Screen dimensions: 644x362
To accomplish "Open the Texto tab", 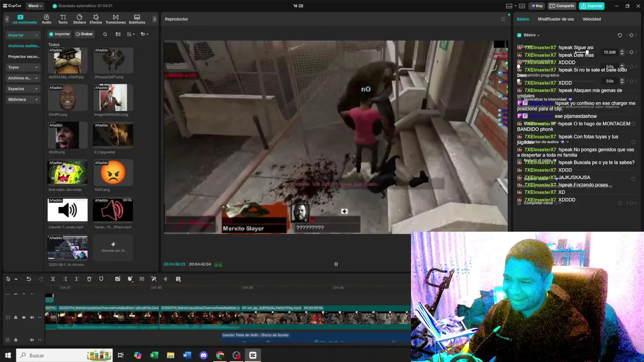I will tap(63, 19).
